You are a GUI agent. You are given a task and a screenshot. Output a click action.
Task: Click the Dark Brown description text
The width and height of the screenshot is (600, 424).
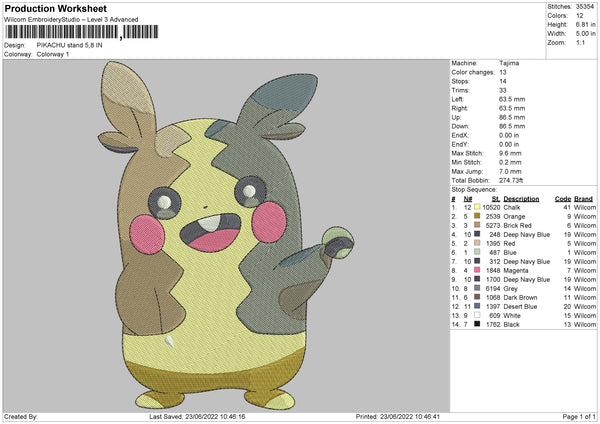click(x=520, y=297)
